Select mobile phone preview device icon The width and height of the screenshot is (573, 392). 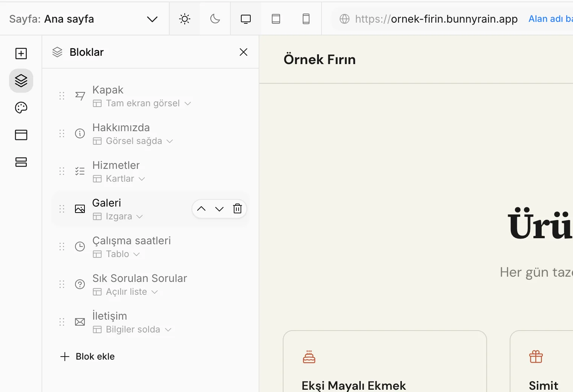coord(306,19)
